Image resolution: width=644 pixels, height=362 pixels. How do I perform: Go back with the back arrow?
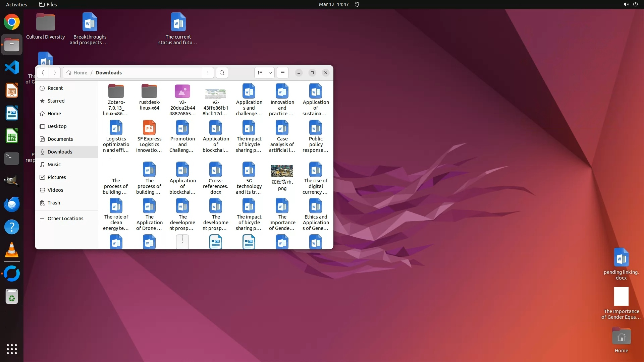43,73
